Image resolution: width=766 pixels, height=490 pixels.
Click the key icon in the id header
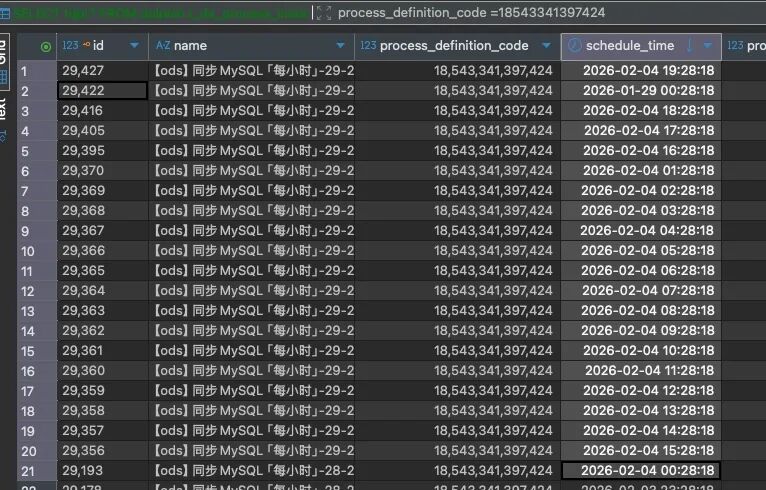[x=86, y=45]
